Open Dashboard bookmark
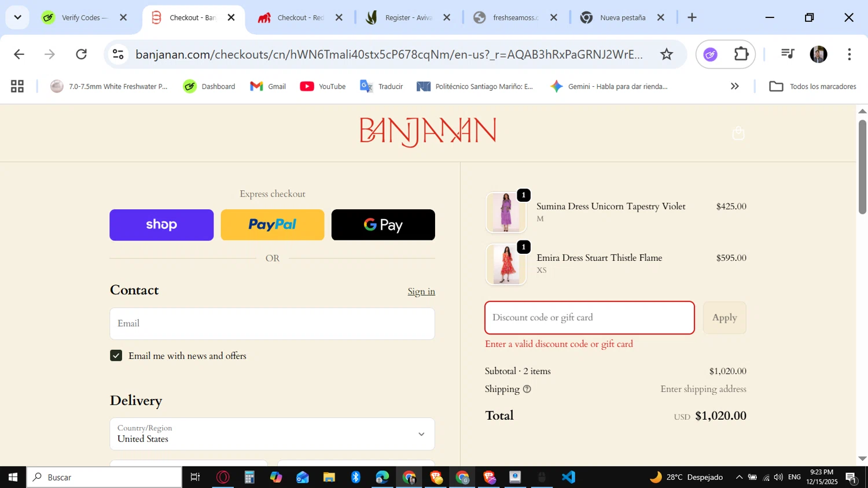 click(209, 86)
